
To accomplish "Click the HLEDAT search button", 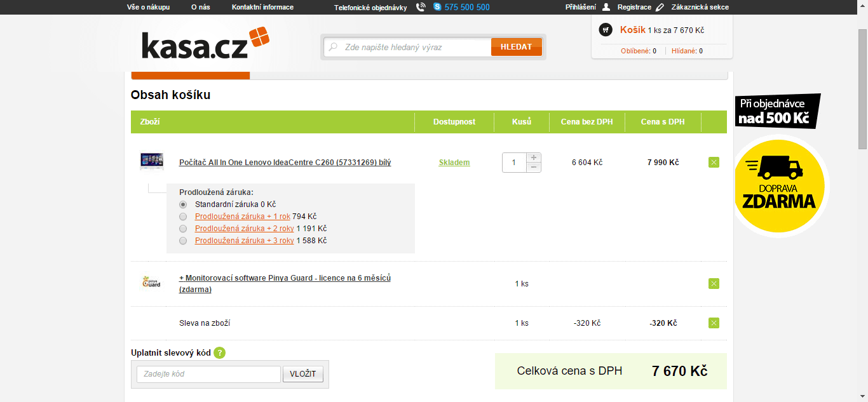I will pyautogui.click(x=516, y=47).
